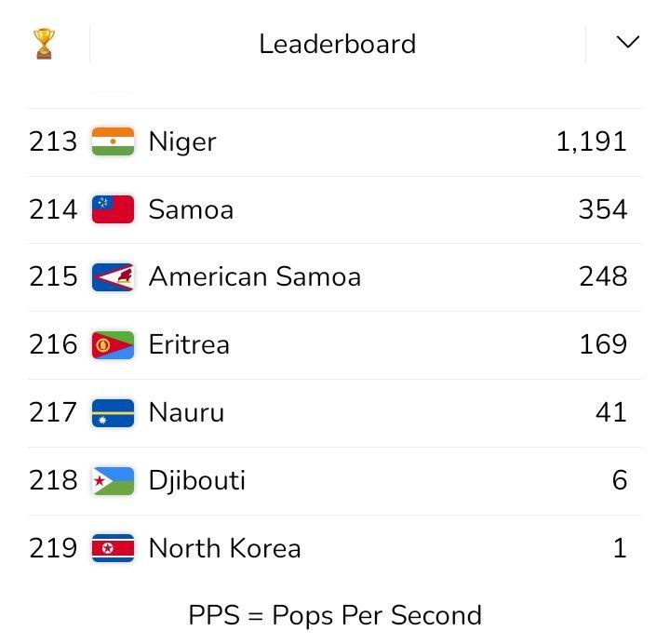Click the Eritrea flag icon
The height and width of the screenshot is (644, 670).
(x=114, y=345)
